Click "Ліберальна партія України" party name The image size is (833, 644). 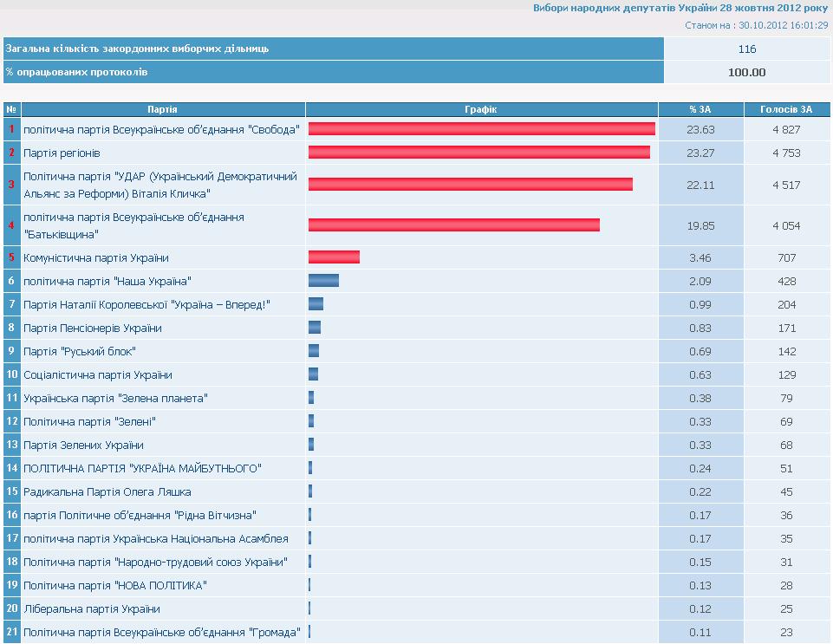tap(92, 608)
